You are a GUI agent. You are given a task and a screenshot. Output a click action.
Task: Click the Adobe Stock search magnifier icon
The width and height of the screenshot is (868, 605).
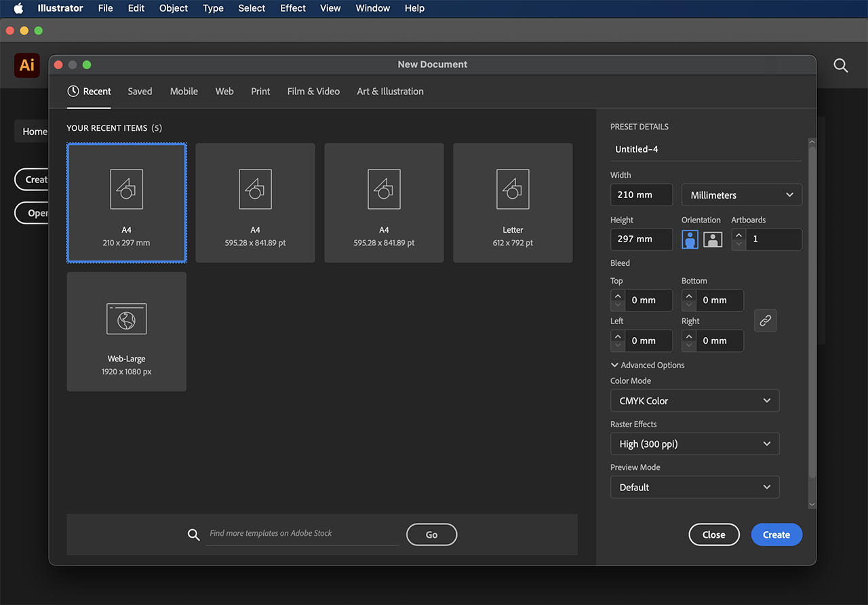194,534
